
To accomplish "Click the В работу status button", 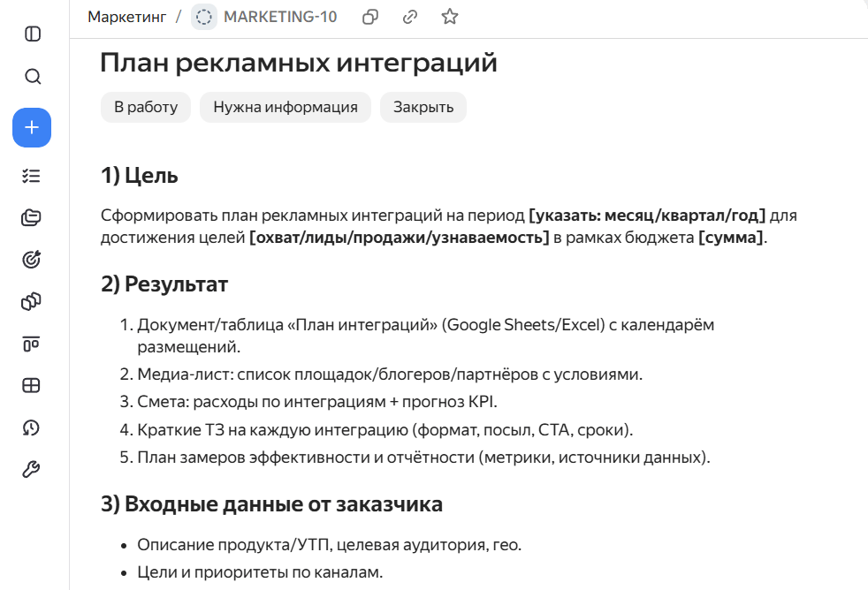I will pos(146,107).
